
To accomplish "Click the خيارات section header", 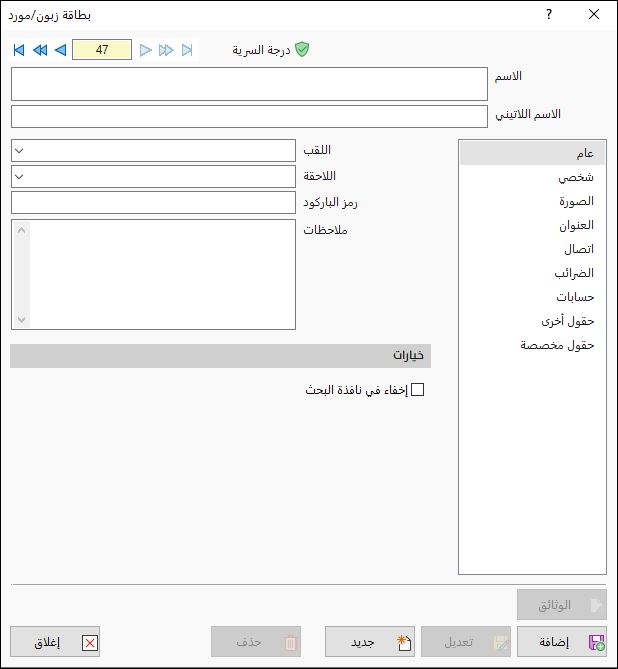I will (220, 356).
